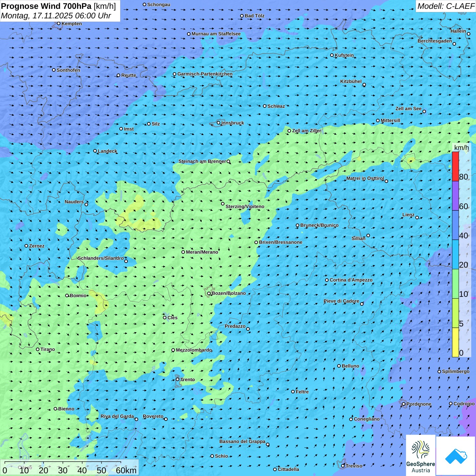The width and height of the screenshot is (476, 476).
Task: Click the Garmisch-Partenkirchen label
Action: click(x=205, y=74)
